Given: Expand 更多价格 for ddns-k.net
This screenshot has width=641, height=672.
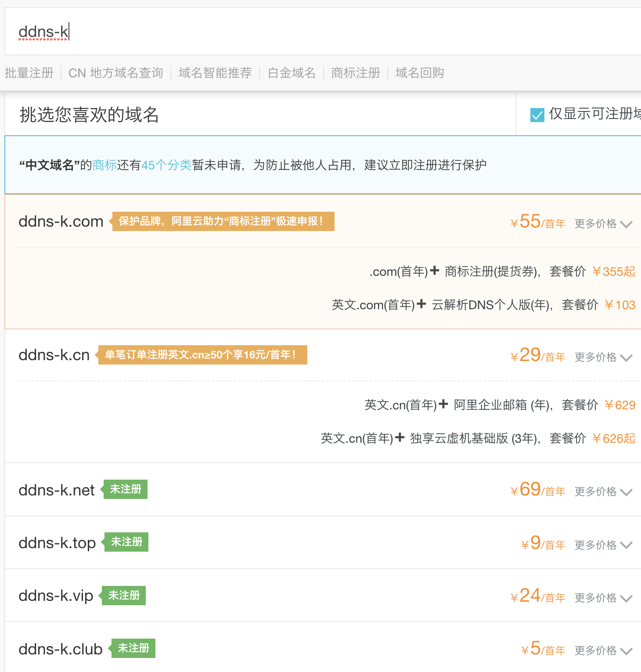Looking at the screenshot, I should click(603, 491).
